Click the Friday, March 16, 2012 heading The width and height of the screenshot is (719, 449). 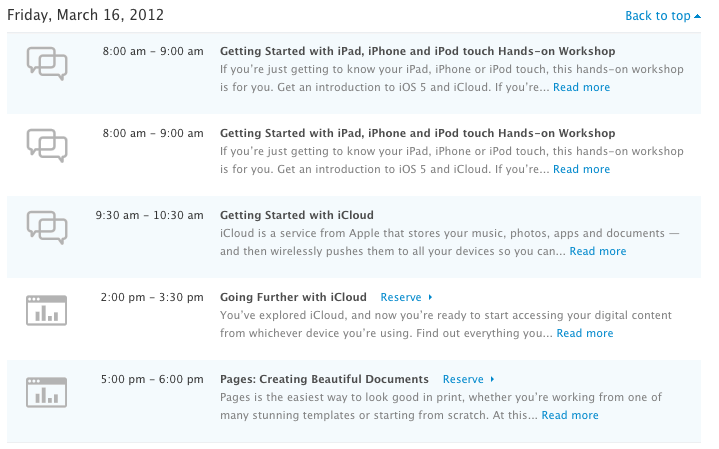tap(86, 15)
